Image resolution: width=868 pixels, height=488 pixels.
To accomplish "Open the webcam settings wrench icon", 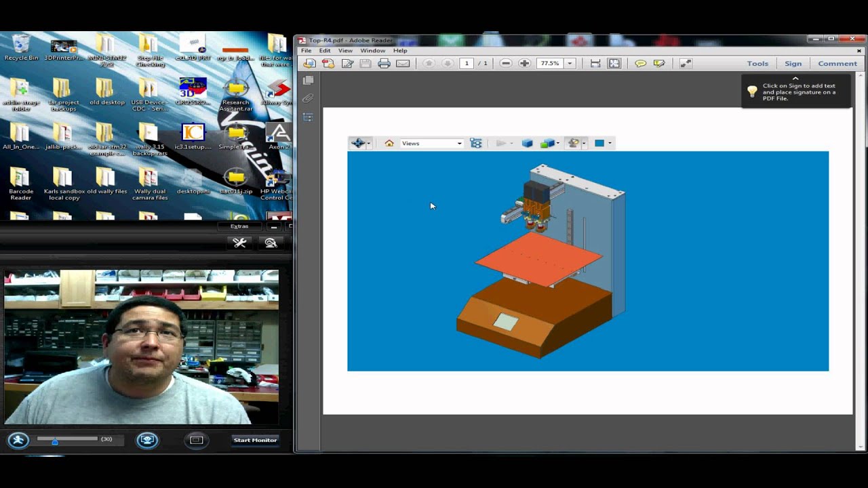I will click(x=239, y=243).
